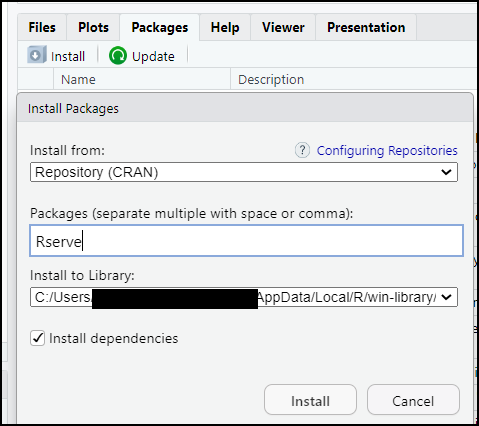The height and width of the screenshot is (426, 479).
Task: Expand the Install to Library dropdown arrow
Action: [x=446, y=297]
